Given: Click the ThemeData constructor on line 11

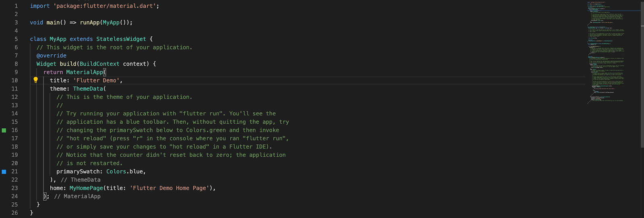Looking at the screenshot, I should (x=88, y=88).
